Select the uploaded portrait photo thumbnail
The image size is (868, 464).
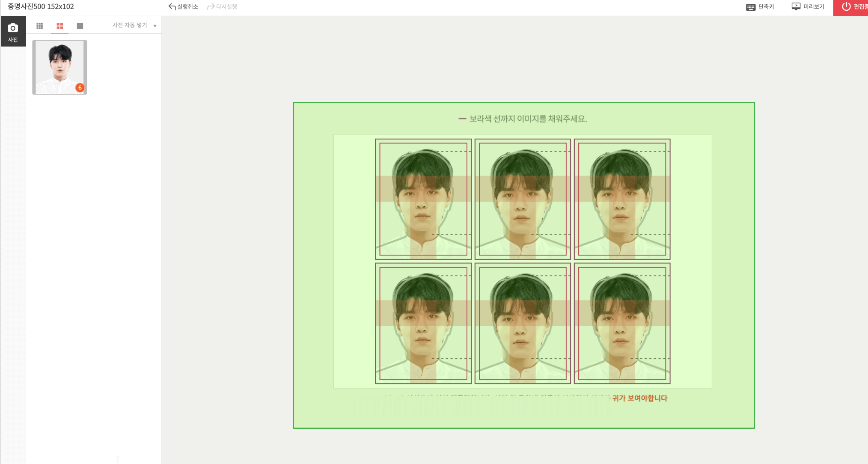coord(60,67)
